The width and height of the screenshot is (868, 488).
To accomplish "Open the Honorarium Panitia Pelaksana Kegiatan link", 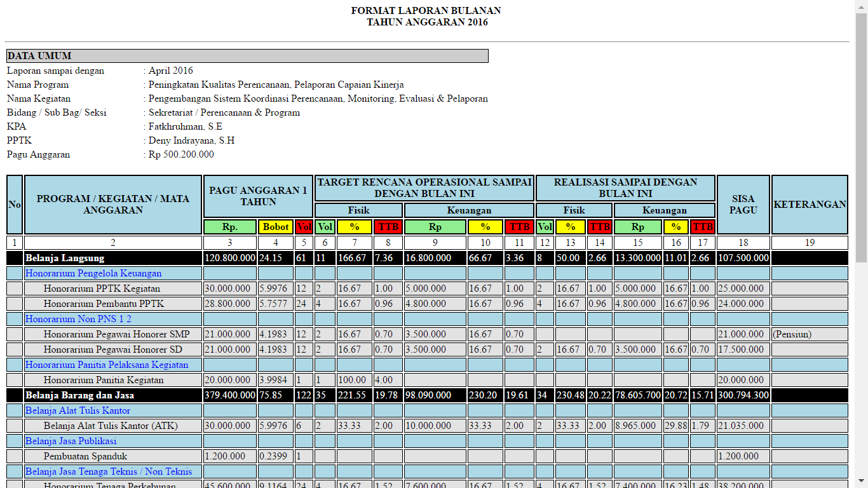I will click(107, 365).
